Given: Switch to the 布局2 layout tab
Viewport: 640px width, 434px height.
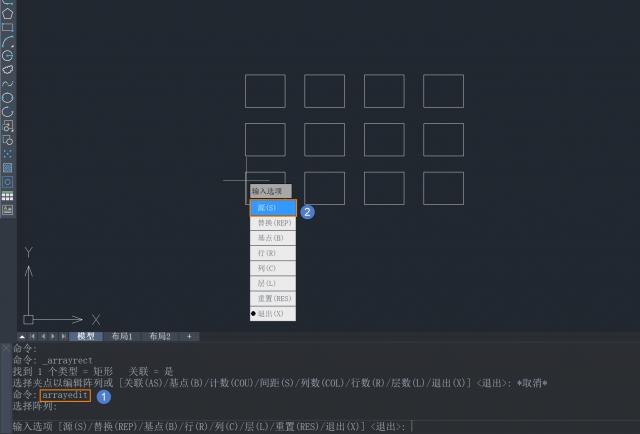Looking at the screenshot, I should [160, 336].
